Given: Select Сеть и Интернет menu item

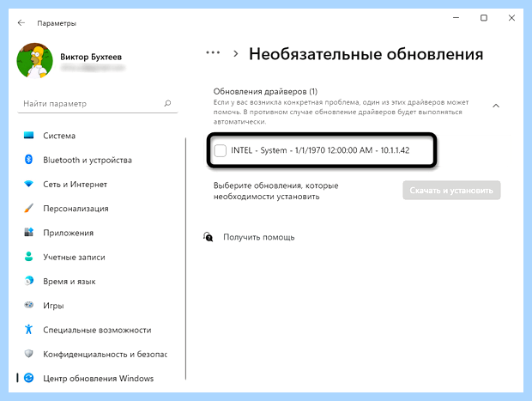Looking at the screenshot, I should pyautogui.click(x=75, y=185).
